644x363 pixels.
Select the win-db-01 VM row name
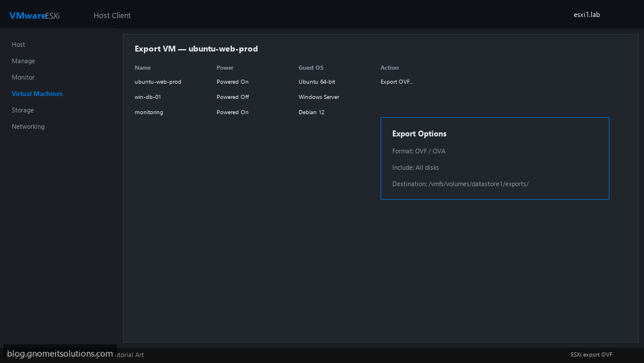point(148,97)
